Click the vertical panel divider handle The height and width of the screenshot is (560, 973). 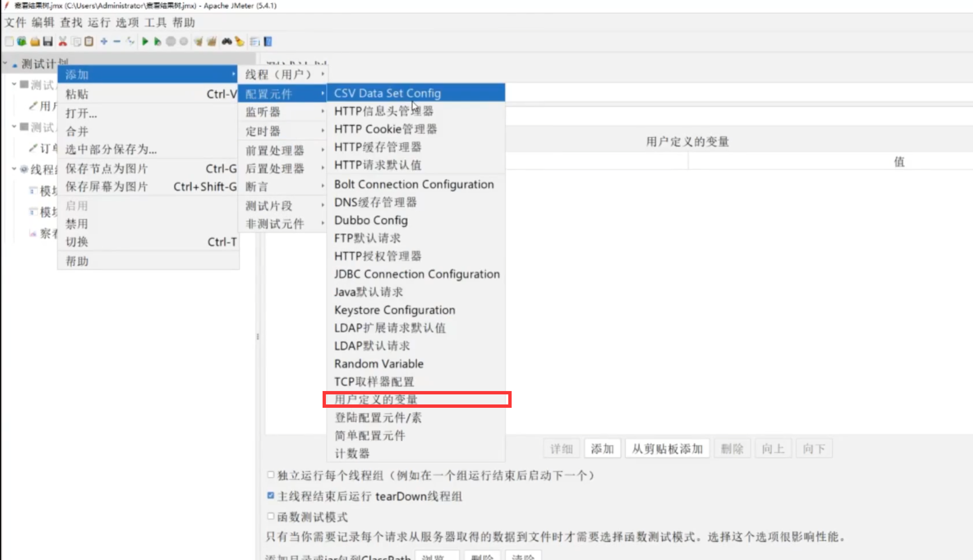coord(258,336)
